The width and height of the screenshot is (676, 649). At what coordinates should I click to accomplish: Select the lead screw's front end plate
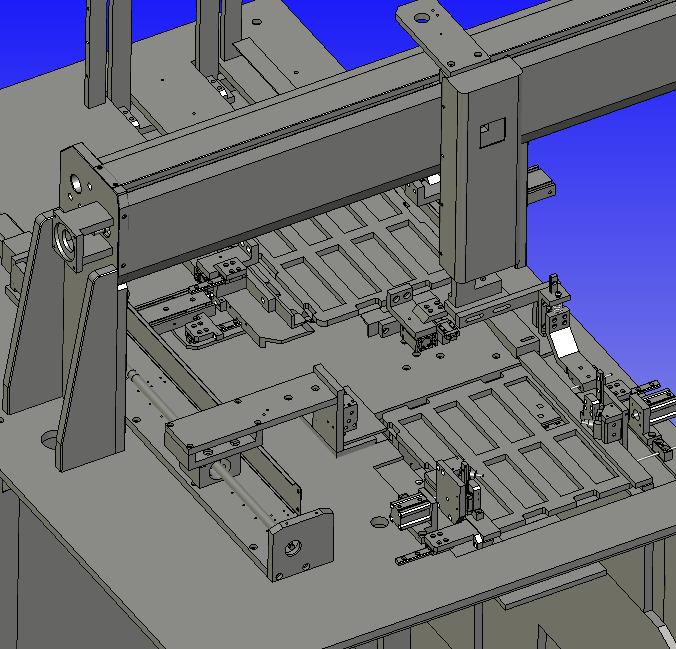300,544
